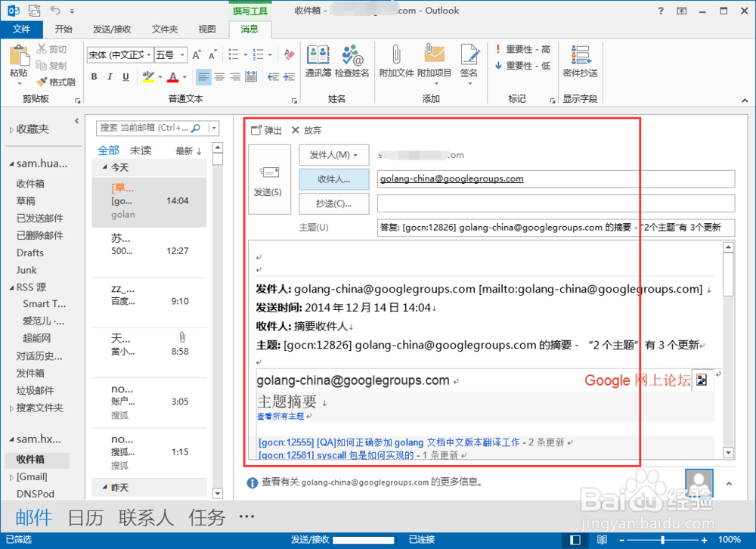Switch to the 发送/接收 tab
Viewport: 756px width, 549px height.
pyautogui.click(x=112, y=29)
